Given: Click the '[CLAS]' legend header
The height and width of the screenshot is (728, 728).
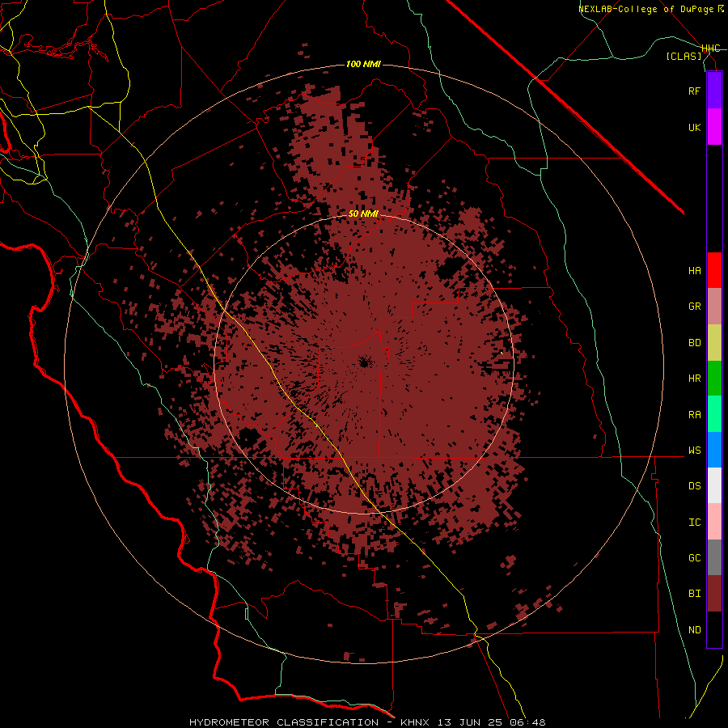Looking at the screenshot, I should click(684, 56).
